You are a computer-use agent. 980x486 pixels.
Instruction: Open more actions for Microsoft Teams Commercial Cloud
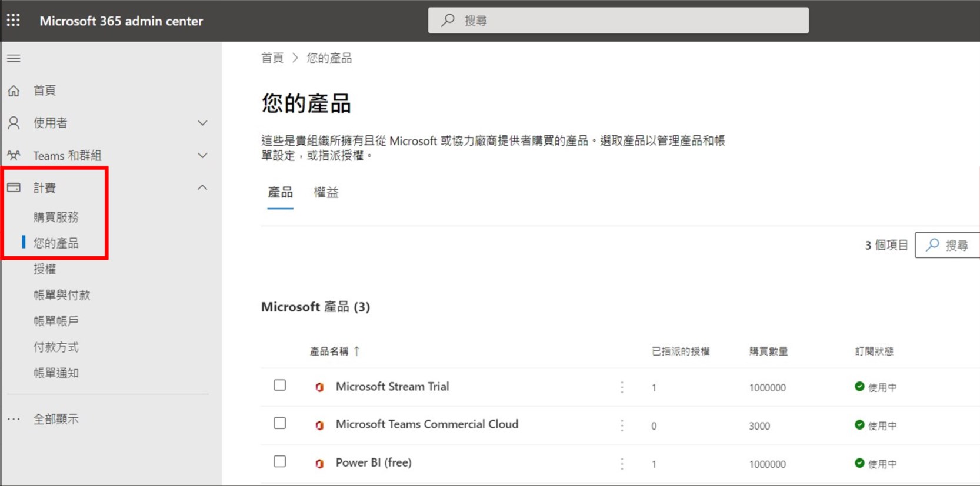coord(622,425)
